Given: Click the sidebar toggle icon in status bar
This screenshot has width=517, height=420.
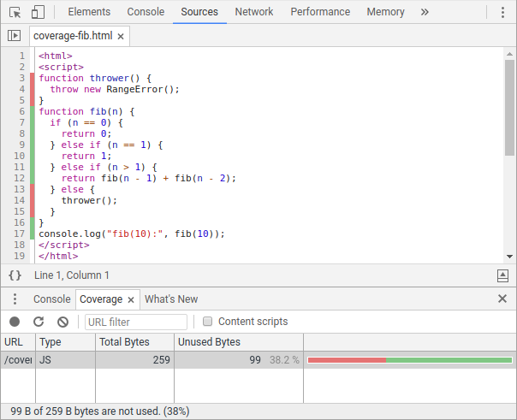Looking at the screenshot, I should (502, 275).
